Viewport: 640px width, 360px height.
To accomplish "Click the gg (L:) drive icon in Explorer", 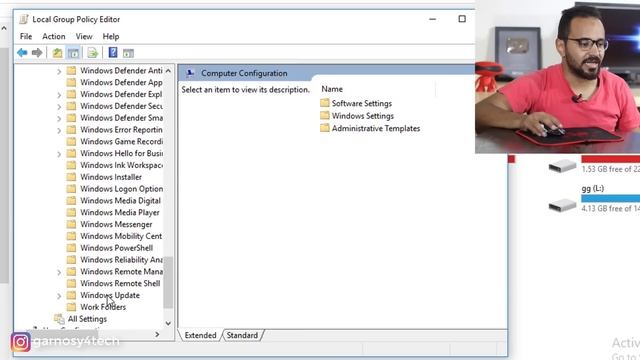I will 562,205.
